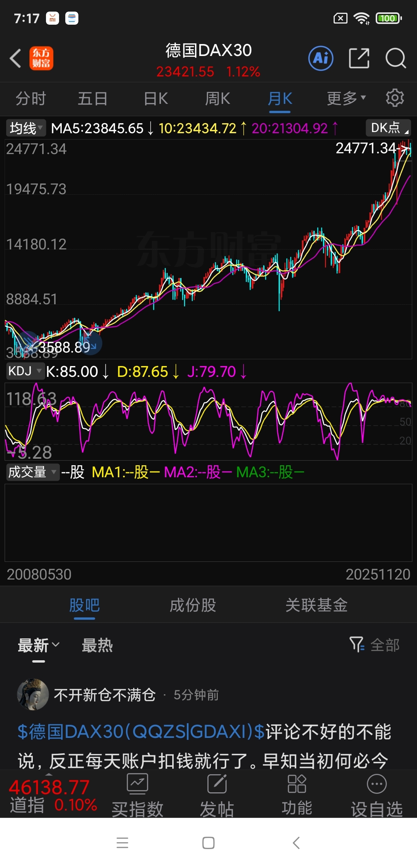Open the Ai assistant icon
Viewport: 417px width, 868px height.
(x=321, y=58)
